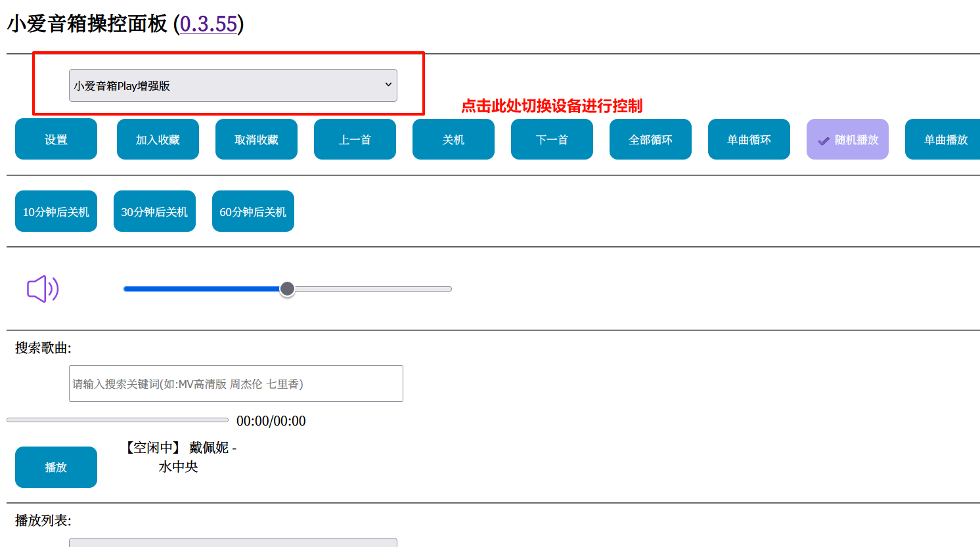Go to previous track with 上一首
Screen dimensions: 980x547
(355, 139)
